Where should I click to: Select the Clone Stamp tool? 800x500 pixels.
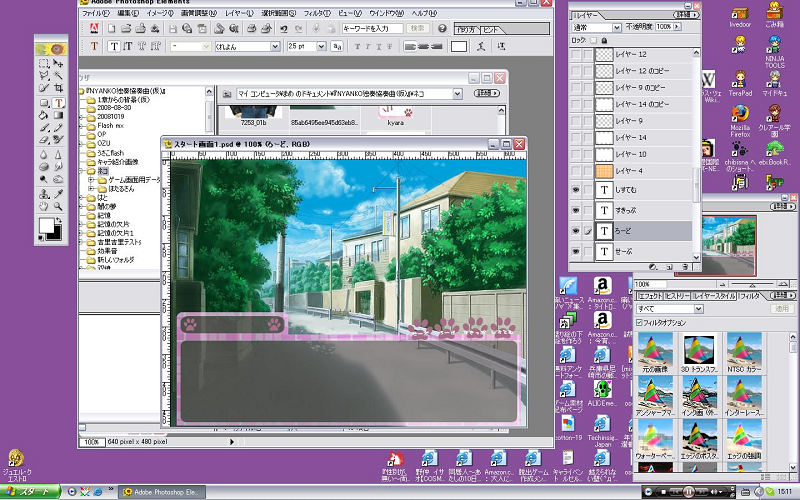(44, 194)
